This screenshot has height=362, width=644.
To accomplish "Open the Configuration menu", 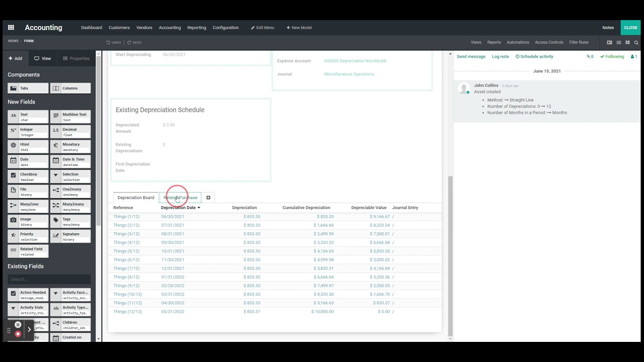I will [x=225, y=28].
